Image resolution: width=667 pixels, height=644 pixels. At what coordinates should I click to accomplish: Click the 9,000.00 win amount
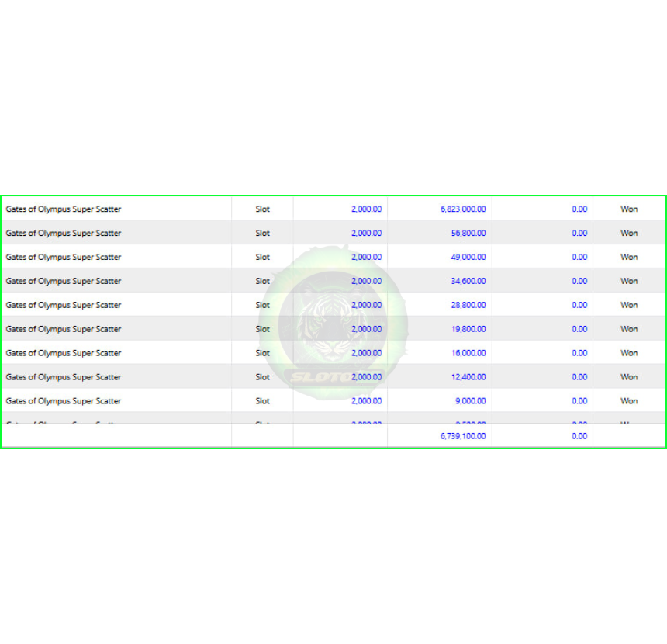pyautogui.click(x=471, y=401)
